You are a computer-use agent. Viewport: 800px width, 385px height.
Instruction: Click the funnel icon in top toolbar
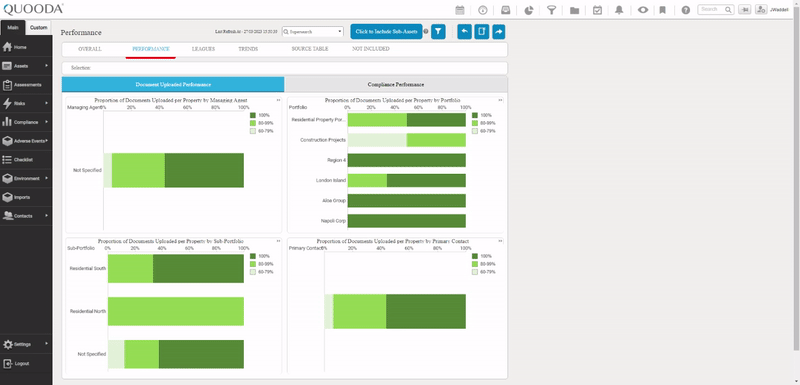551,10
